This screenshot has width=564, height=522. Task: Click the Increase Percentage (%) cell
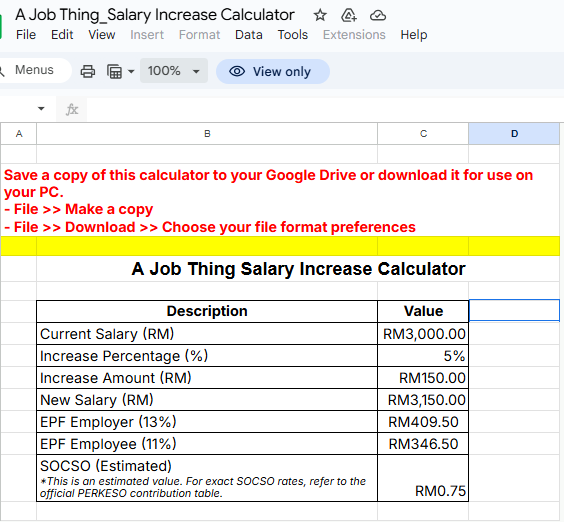point(207,356)
